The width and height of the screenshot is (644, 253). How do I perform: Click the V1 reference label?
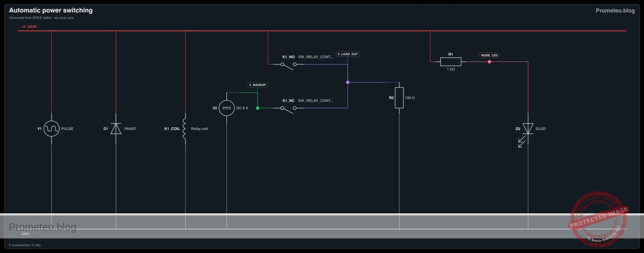tap(39, 129)
